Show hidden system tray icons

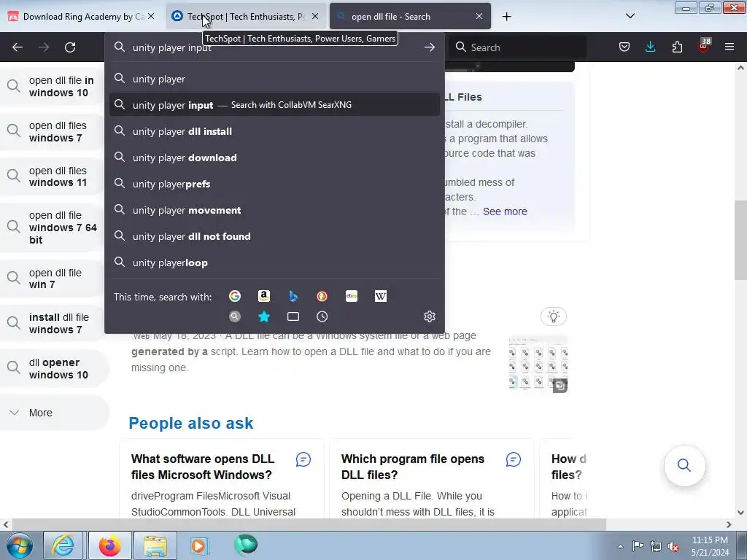click(620, 546)
